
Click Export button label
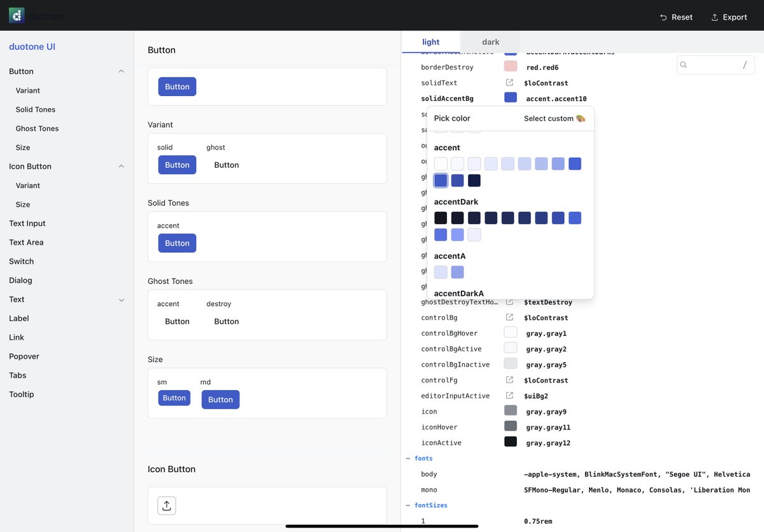tap(735, 17)
